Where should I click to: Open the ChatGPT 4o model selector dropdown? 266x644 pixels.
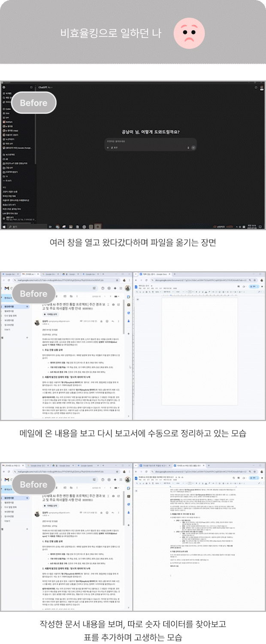(x=45, y=87)
